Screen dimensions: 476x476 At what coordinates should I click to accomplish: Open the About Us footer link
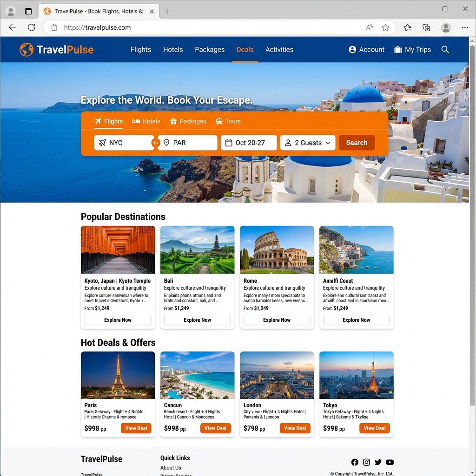click(x=171, y=468)
